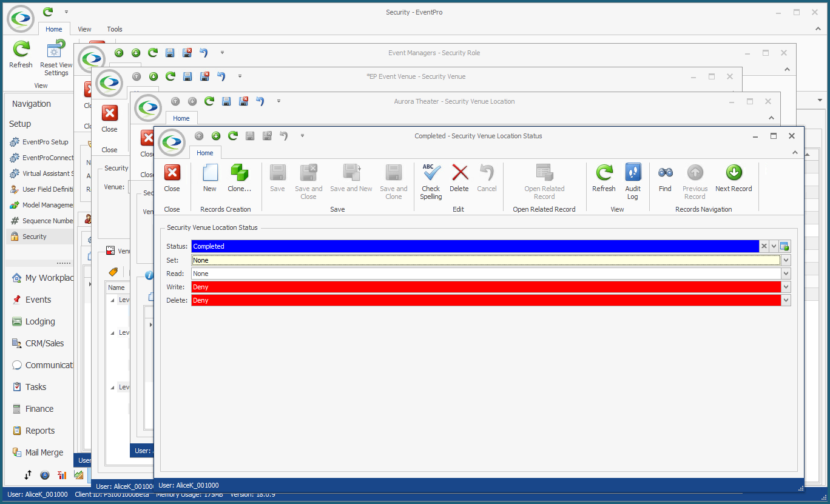Click the blue globe icon in navigation footer
This screenshot has height=504, width=830.
(x=45, y=475)
